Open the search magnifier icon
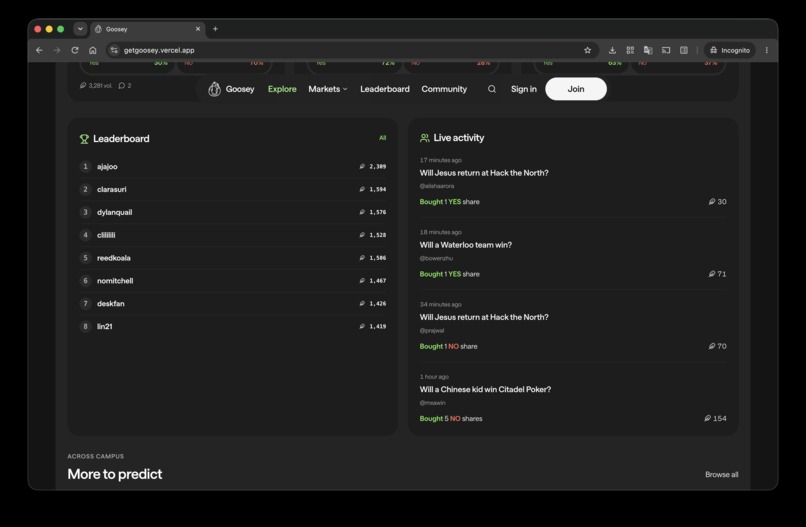This screenshot has width=806, height=527. pyautogui.click(x=492, y=89)
